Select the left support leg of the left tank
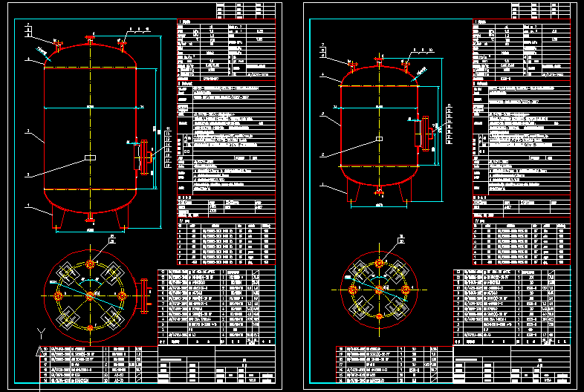 click(x=54, y=219)
